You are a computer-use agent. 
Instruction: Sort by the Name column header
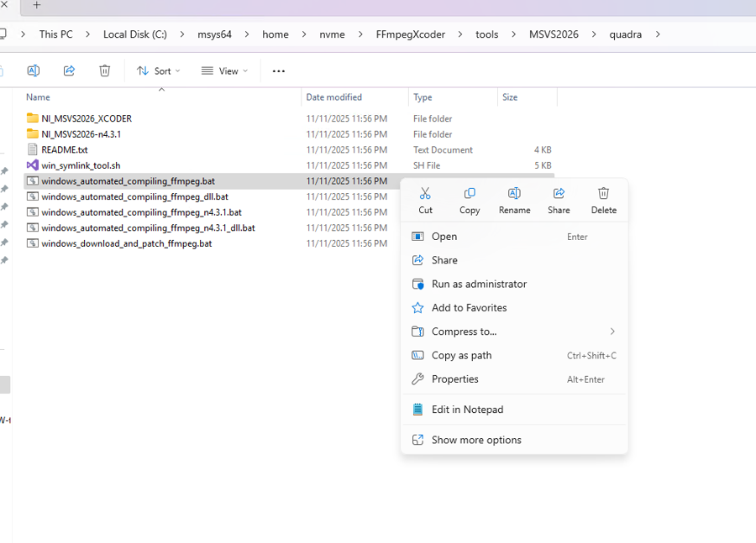pos(38,97)
